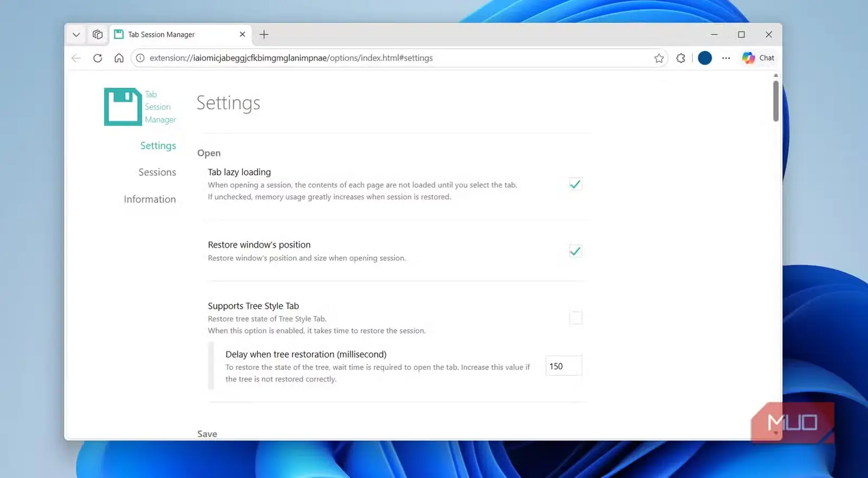Click the 'Settings' page heading
The image size is (868, 478).
(x=228, y=103)
